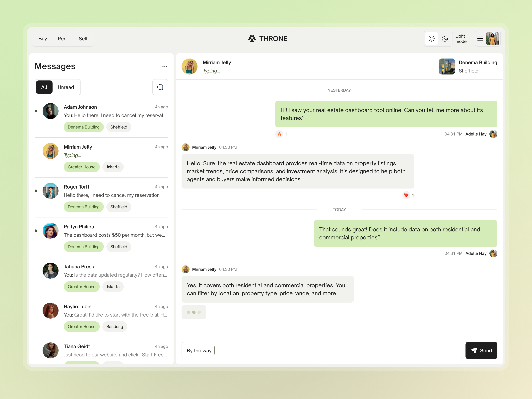The height and width of the screenshot is (399, 532).
Task: Switch to light mode sun toggle
Action: [x=431, y=38]
